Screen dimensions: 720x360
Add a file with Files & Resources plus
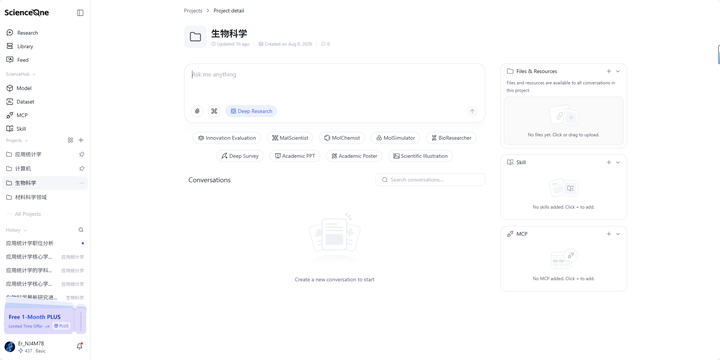(x=609, y=71)
